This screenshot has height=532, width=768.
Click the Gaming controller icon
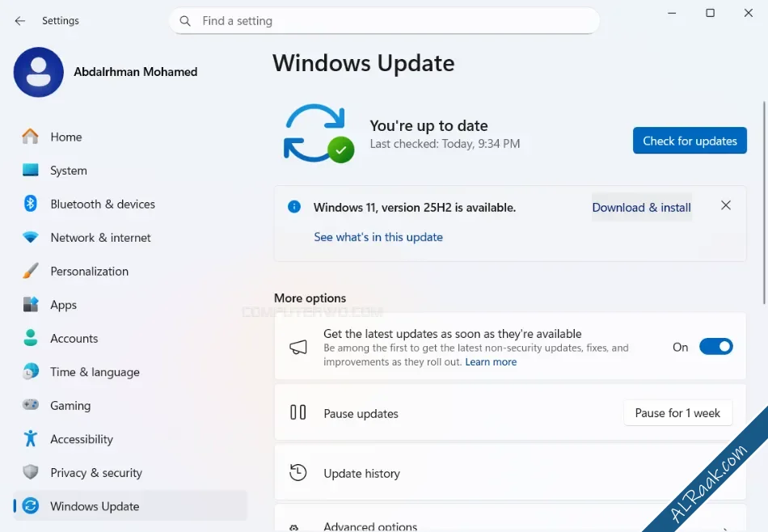(x=31, y=404)
